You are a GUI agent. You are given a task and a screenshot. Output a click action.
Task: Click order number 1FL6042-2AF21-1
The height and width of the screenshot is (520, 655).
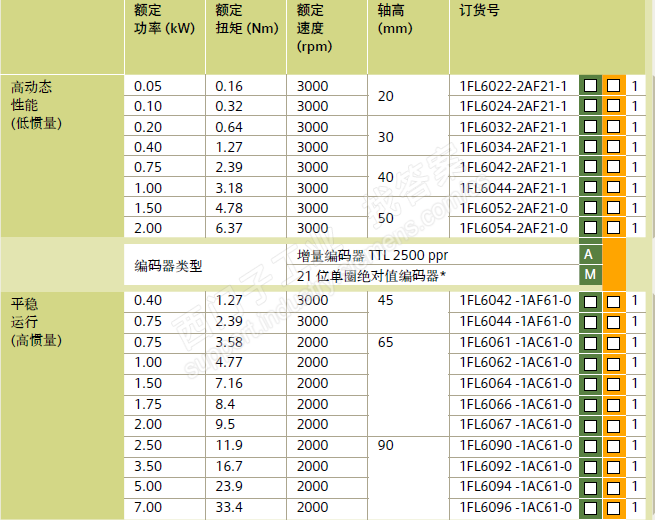pyautogui.click(x=513, y=167)
